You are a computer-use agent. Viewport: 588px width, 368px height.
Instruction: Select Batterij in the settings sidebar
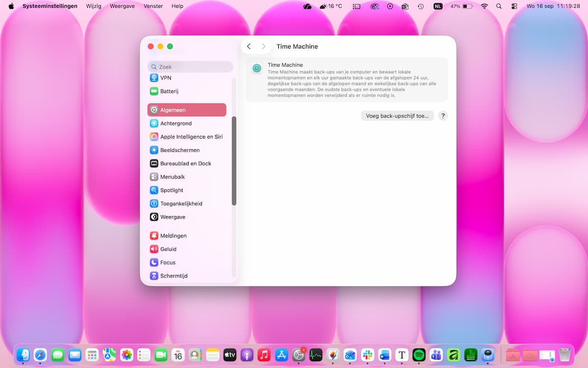point(187,91)
